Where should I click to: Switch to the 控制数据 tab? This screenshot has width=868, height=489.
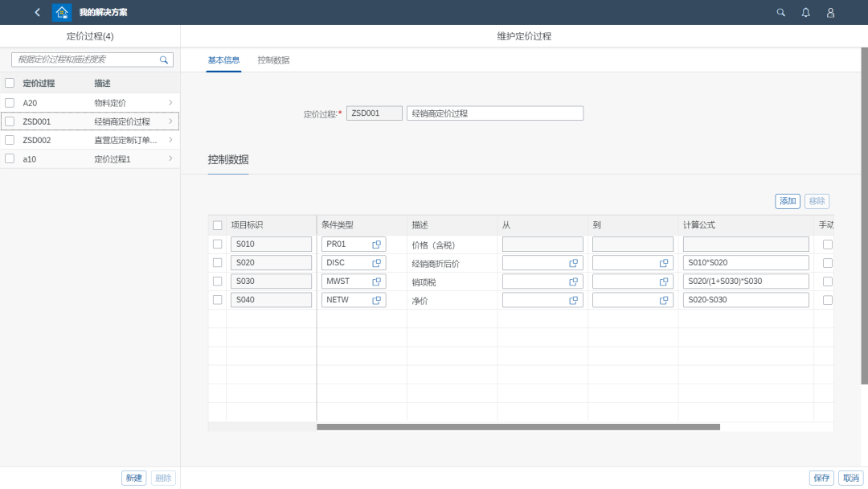(273, 60)
